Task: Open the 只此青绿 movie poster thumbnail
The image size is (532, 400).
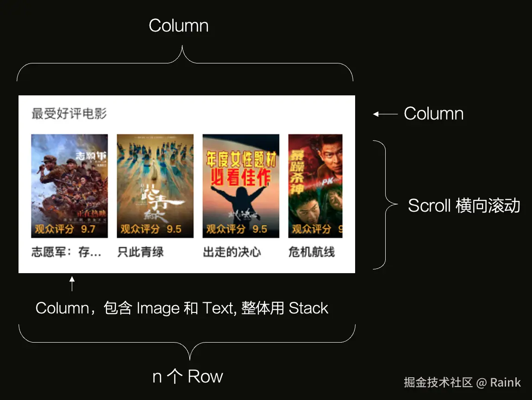Action: click(155, 186)
